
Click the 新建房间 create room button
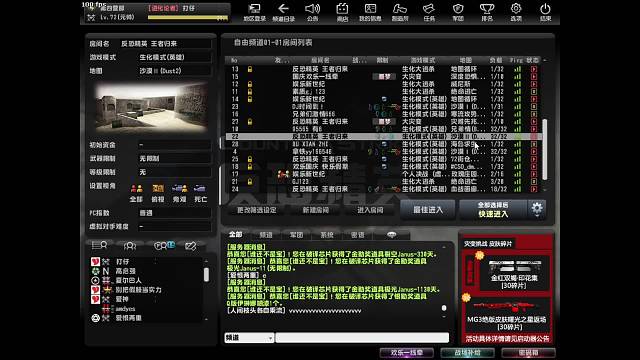point(316,210)
